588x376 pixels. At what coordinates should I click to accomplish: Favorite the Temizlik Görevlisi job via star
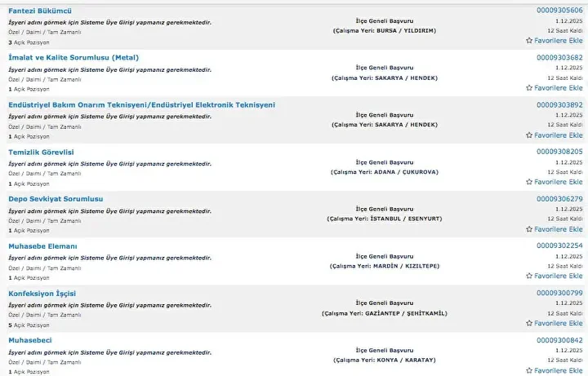point(529,182)
